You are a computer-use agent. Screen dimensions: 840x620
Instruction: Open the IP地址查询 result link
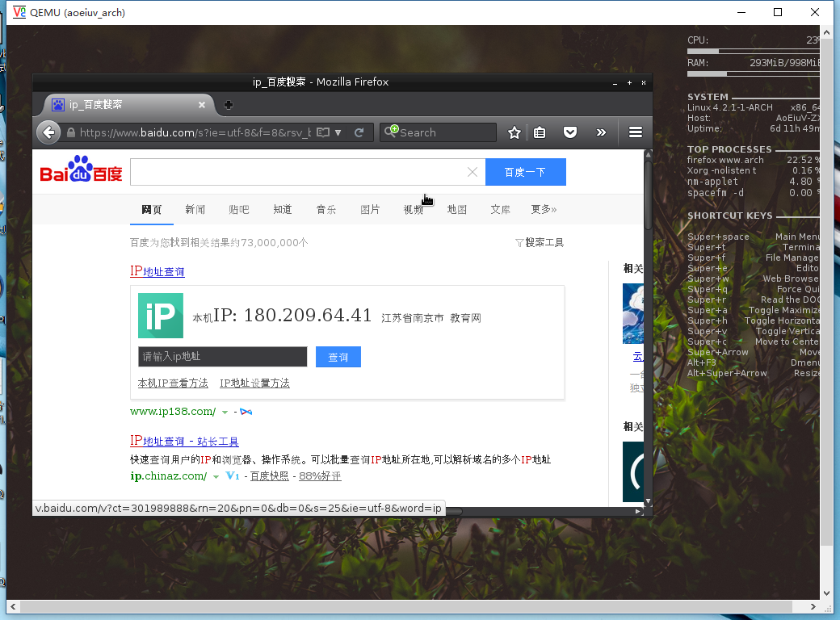157,271
